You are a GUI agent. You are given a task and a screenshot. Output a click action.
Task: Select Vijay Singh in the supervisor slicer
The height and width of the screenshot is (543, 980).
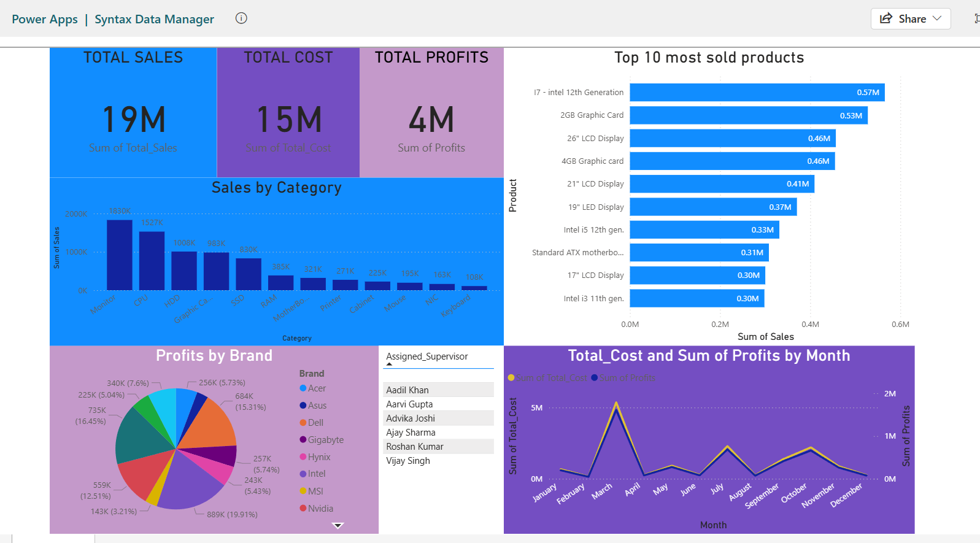coord(408,461)
